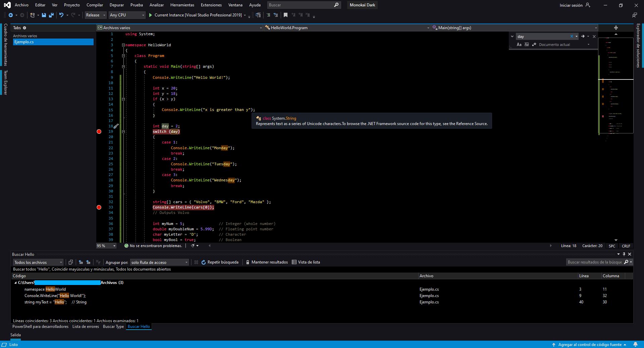The width and height of the screenshot is (644, 348).
Task: Collapse the C:\Users results tree node
Action: (15, 283)
